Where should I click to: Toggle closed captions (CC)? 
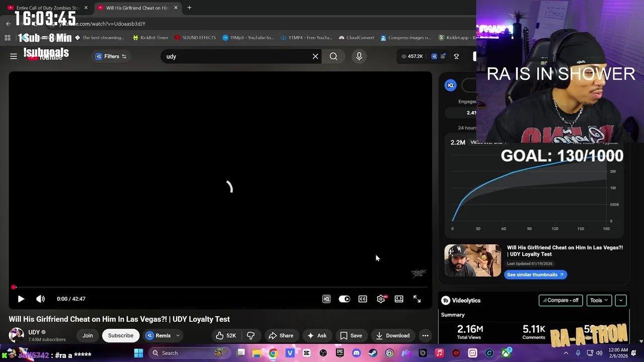(363, 299)
